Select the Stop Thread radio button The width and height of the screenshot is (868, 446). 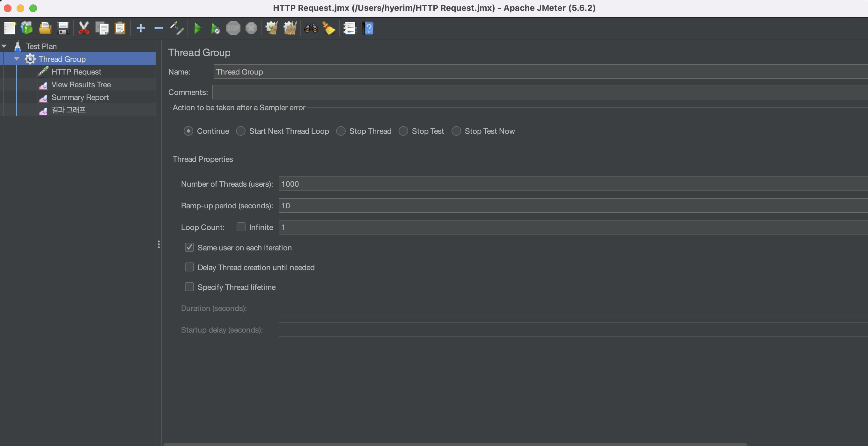341,131
